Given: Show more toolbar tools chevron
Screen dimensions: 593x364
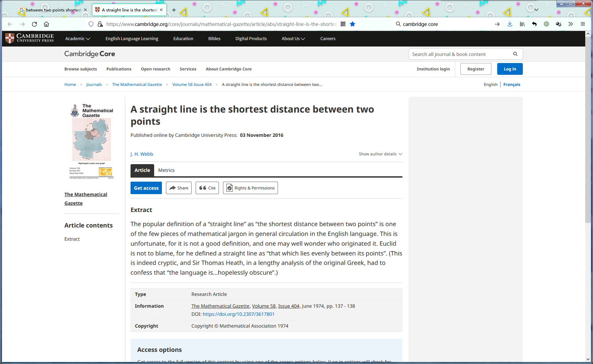Looking at the screenshot, I should [571, 24].
